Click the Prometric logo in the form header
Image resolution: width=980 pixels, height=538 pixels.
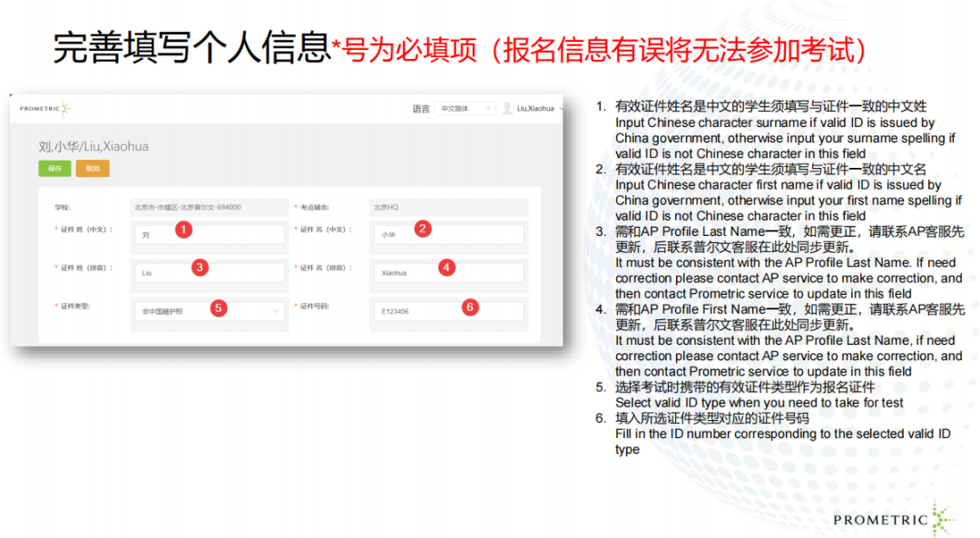tap(45, 109)
